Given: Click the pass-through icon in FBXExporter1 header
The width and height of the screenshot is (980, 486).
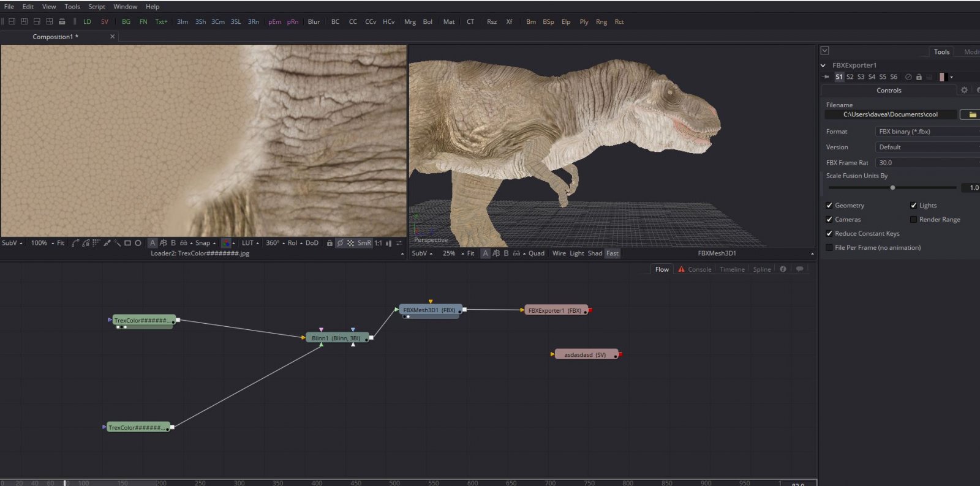Looking at the screenshot, I should pyautogui.click(x=908, y=77).
